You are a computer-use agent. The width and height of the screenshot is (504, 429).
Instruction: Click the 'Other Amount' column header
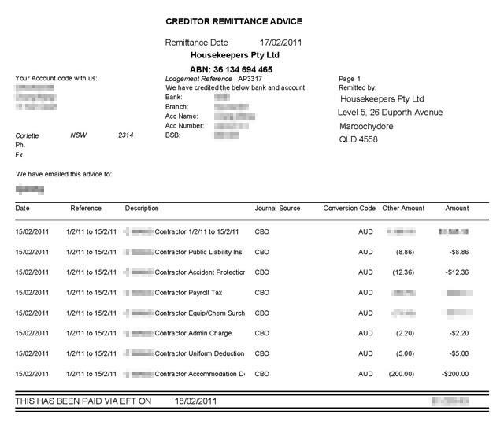[x=403, y=209]
